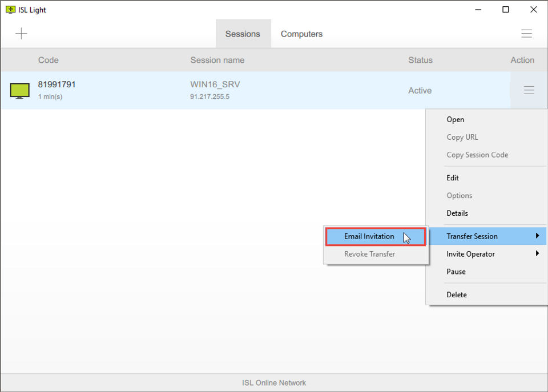Click the IP address 91.217.255.5
Image resolution: width=548 pixels, height=392 pixels.
click(x=209, y=97)
